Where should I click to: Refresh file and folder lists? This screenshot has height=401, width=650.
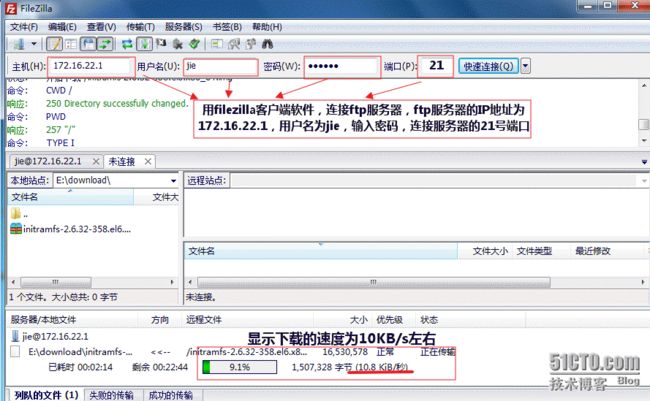click(x=127, y=44)
